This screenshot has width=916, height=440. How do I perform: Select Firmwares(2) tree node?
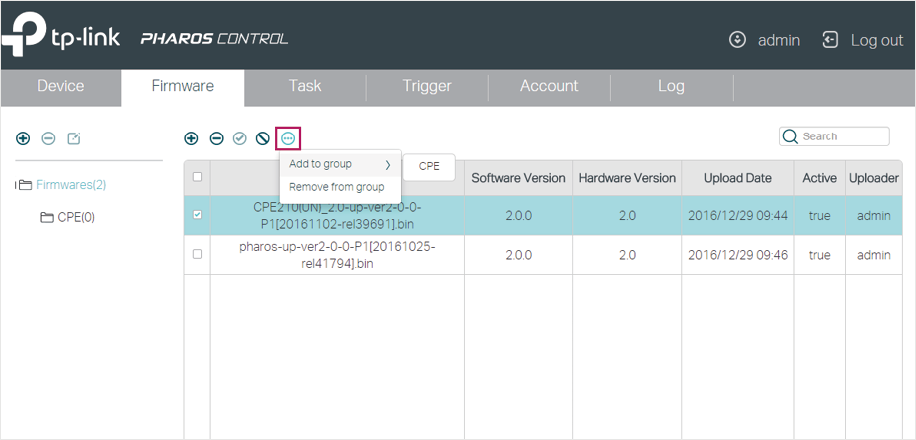71,185
